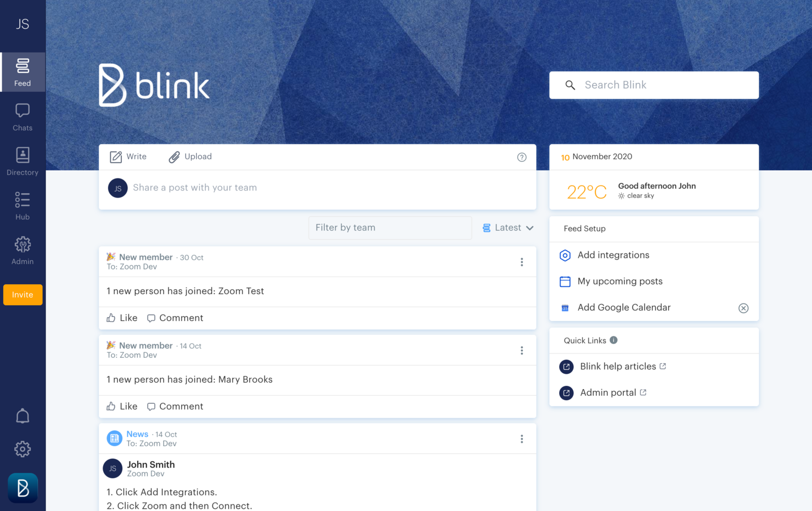Select the Upload tab in post composer

point(190,157)
